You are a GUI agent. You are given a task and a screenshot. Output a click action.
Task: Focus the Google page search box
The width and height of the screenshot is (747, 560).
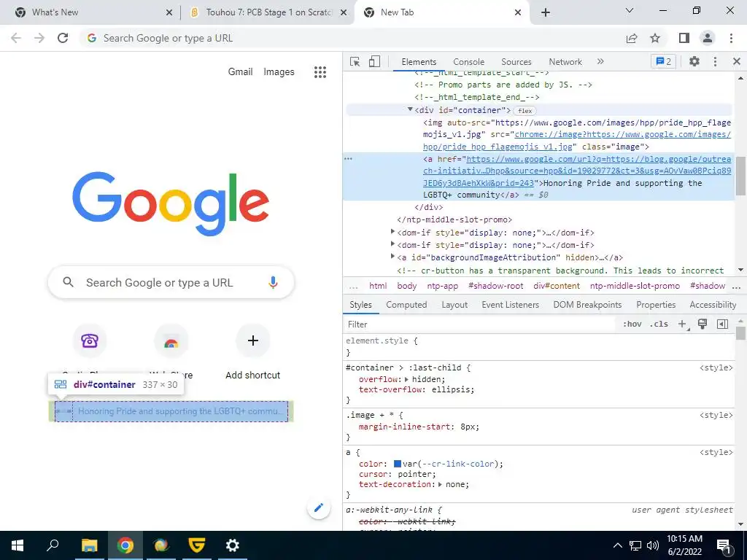tap(171, 282)
